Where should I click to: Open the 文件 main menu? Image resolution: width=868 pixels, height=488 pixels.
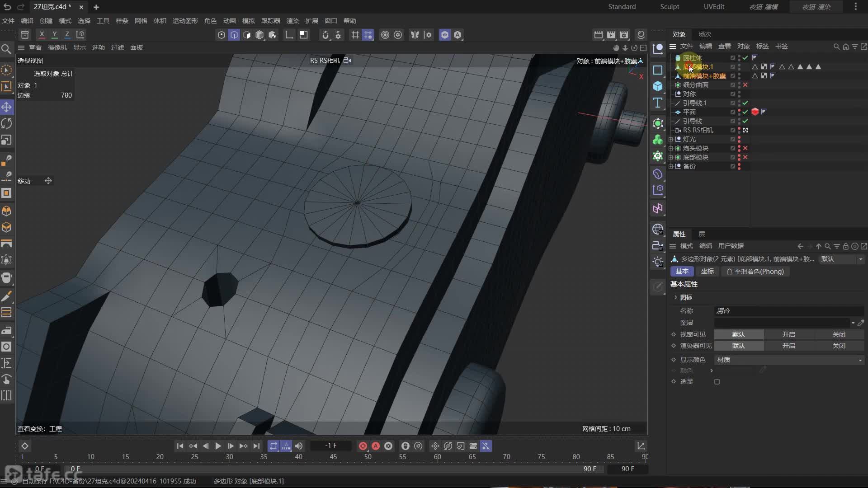click(x=8, y=21)
